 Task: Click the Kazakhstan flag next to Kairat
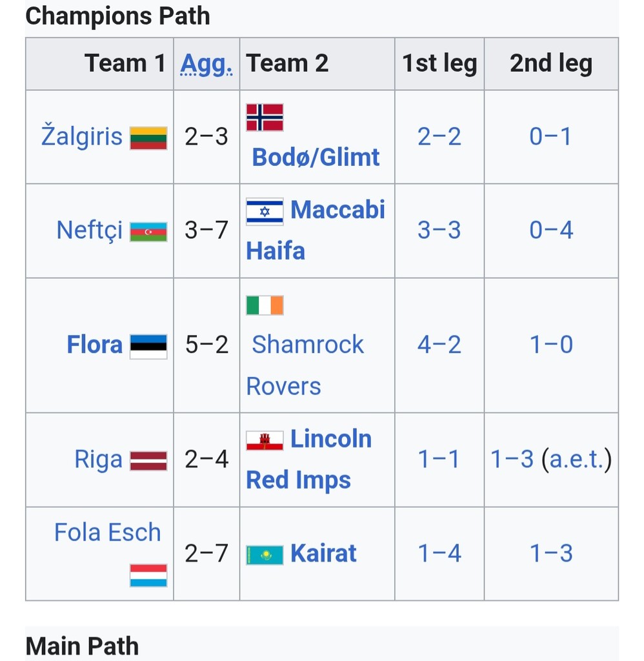(265, 555)
